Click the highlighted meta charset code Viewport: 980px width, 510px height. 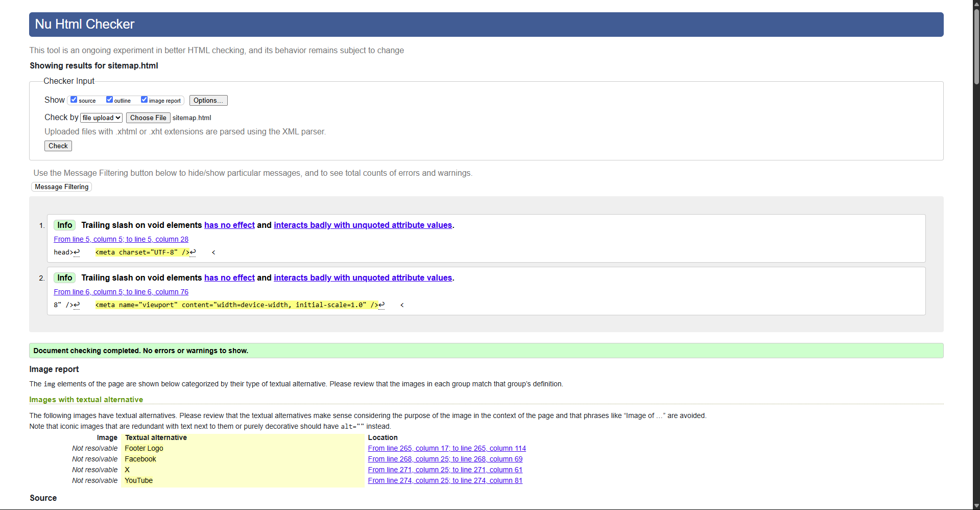pos(142,252)
